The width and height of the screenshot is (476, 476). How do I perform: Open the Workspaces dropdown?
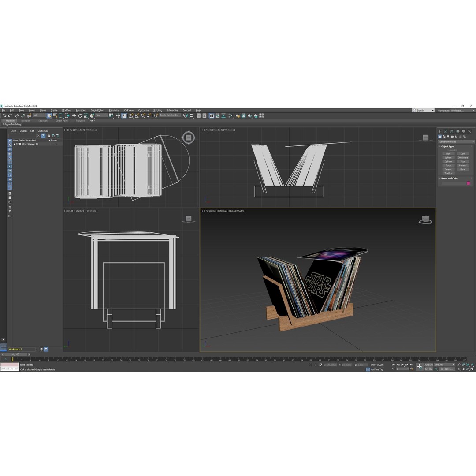click(462, 111)
